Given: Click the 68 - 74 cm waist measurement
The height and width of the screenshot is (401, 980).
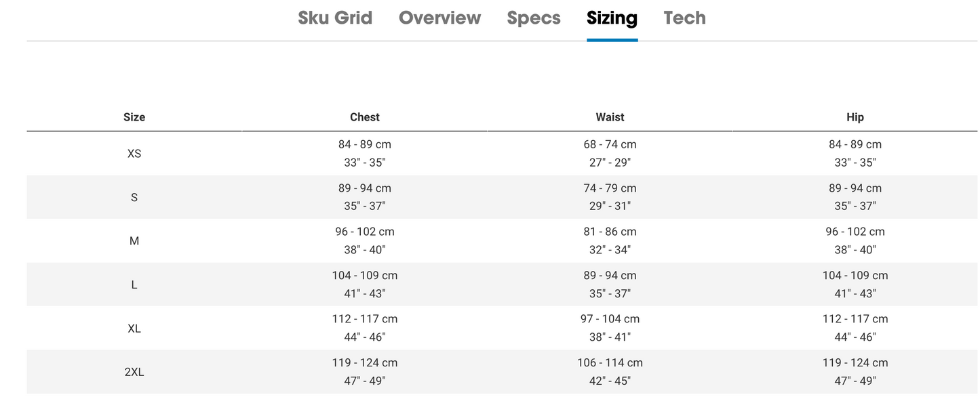Looking at the screenshot, I should click(x=610, y=144).
